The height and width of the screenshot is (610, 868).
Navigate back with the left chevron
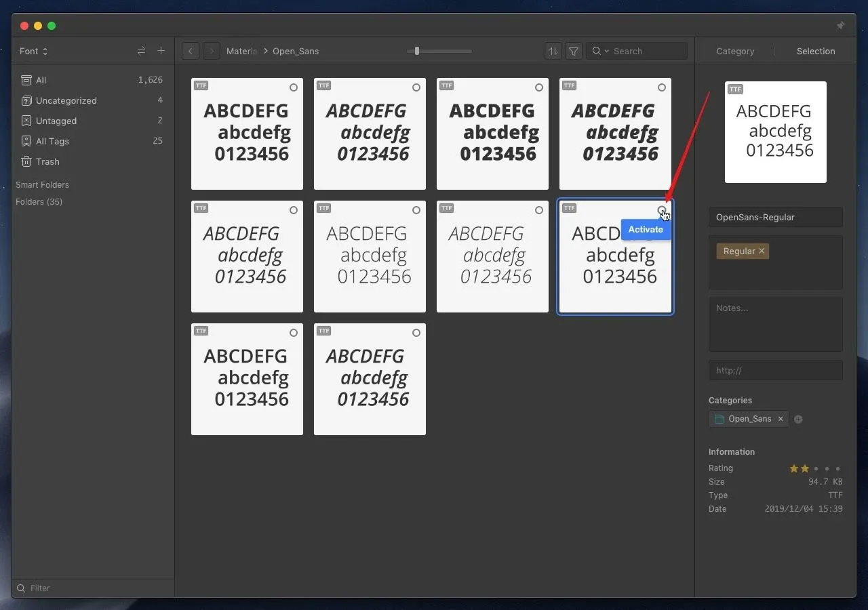(x=191, y=51)
